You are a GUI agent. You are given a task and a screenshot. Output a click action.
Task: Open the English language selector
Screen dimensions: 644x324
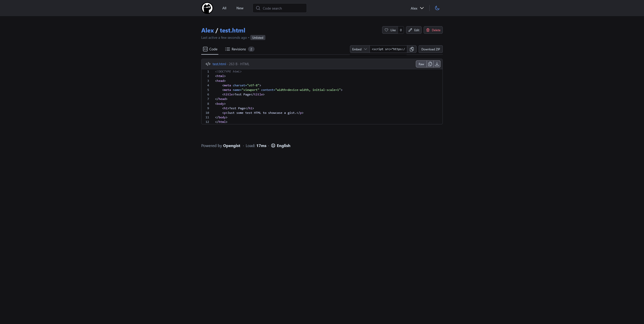281,146
